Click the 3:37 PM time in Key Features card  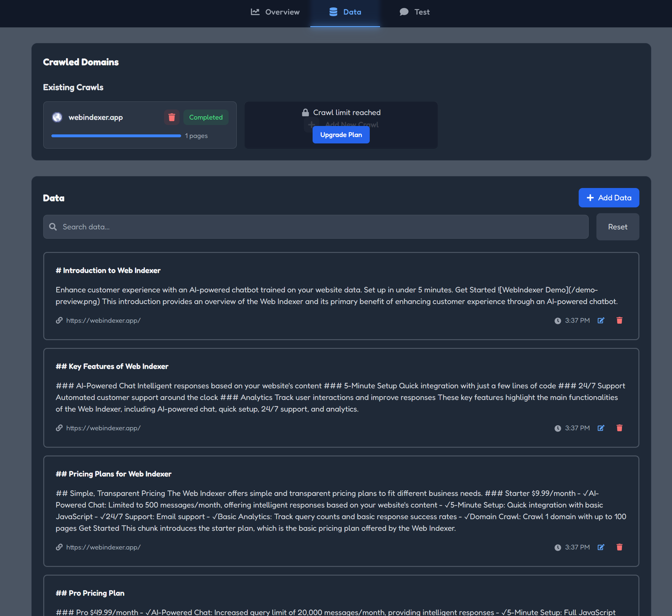point(577,428)
